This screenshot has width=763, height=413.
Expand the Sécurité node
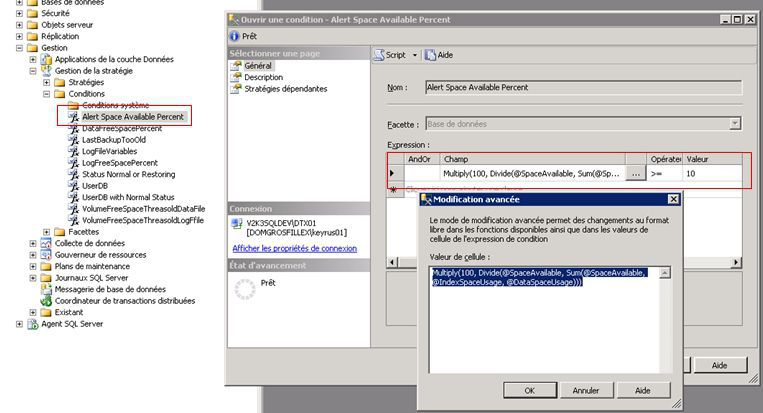pyautogui.click(x=19, y=14)
